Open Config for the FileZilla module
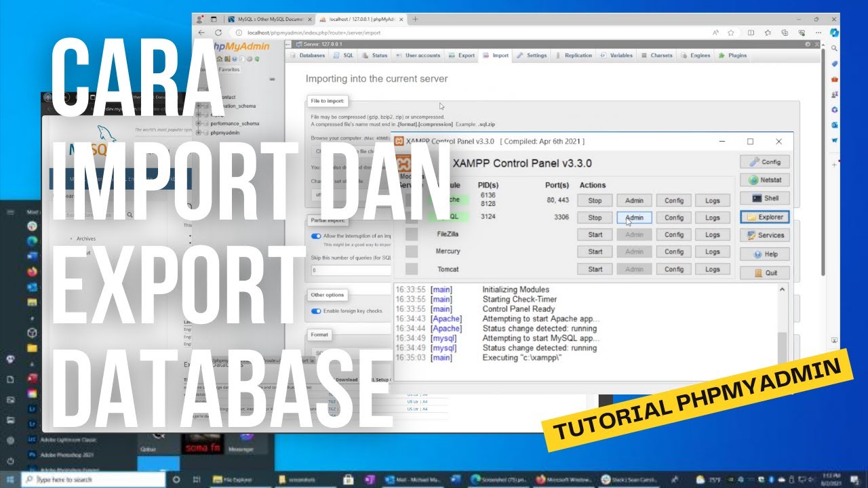This screenshot has width=868, height=488. point(673,235)
